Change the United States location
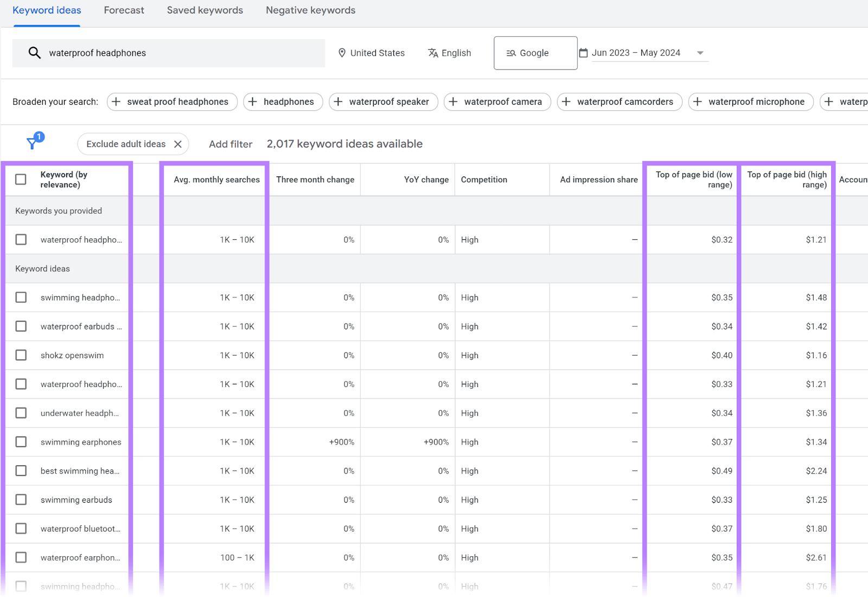Viewport: 868px width, 597px height. point(372,53)
